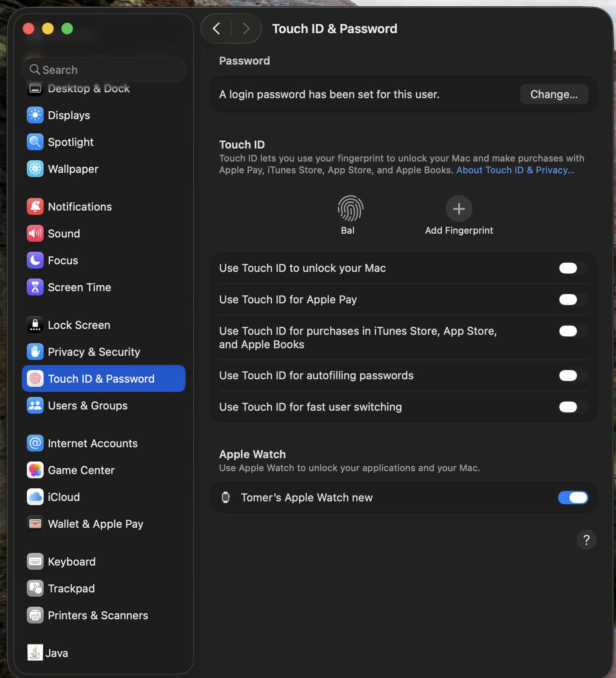Click the Add Fingerprint plus icon
Viewport: 616px width, 678px height.
tap(459, 209)
